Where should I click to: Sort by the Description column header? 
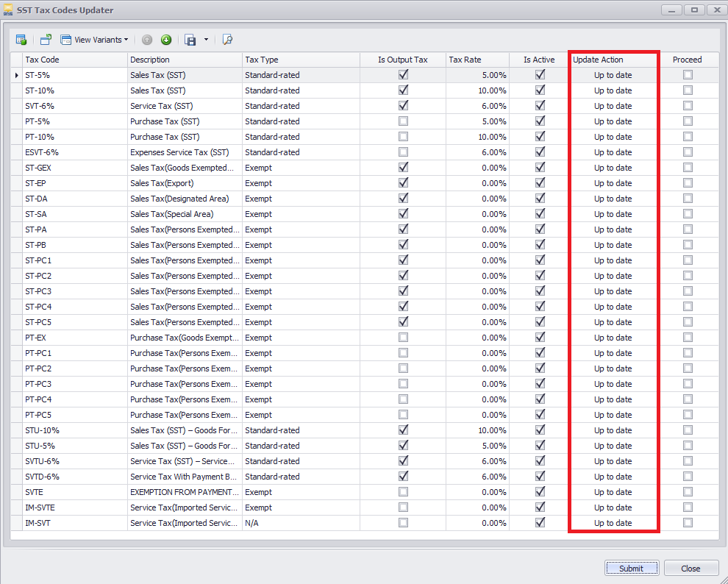click(185, 60)
